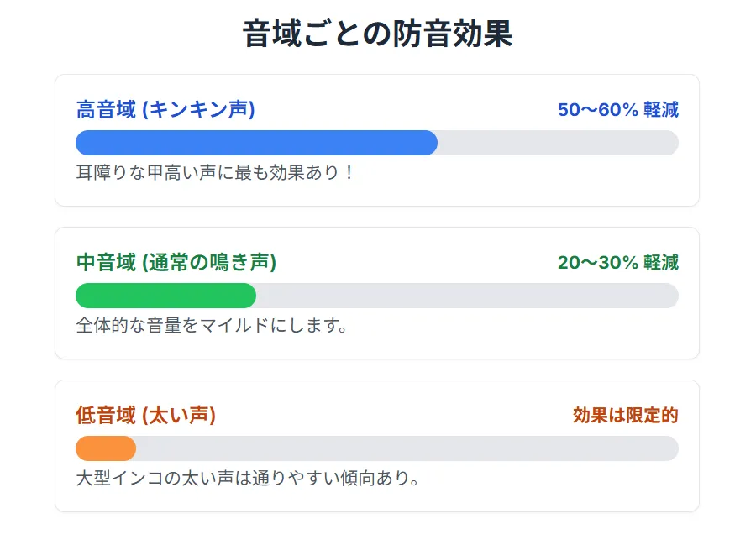
Task: Select the text 大型インコの太い声は通りやすい傾向あり。
Action: tap(248, 479)
